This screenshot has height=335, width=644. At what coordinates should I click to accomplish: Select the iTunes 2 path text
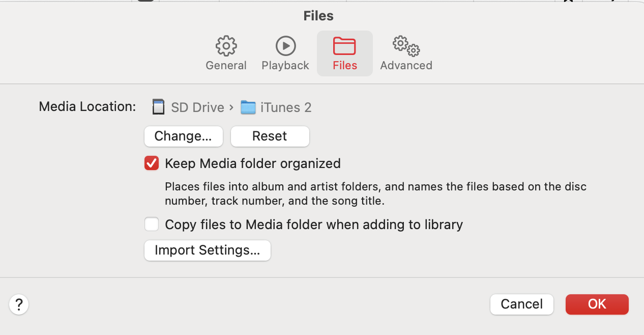[285, 107]
